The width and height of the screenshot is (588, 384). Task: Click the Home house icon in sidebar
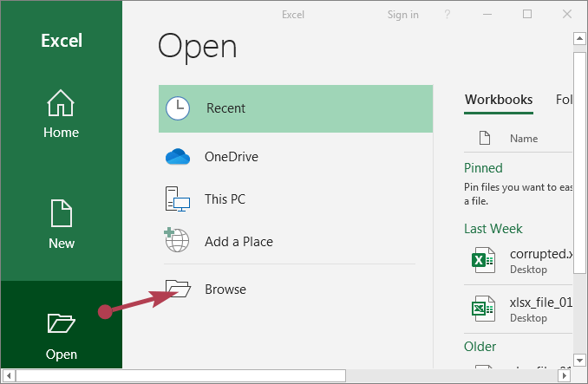61,103
